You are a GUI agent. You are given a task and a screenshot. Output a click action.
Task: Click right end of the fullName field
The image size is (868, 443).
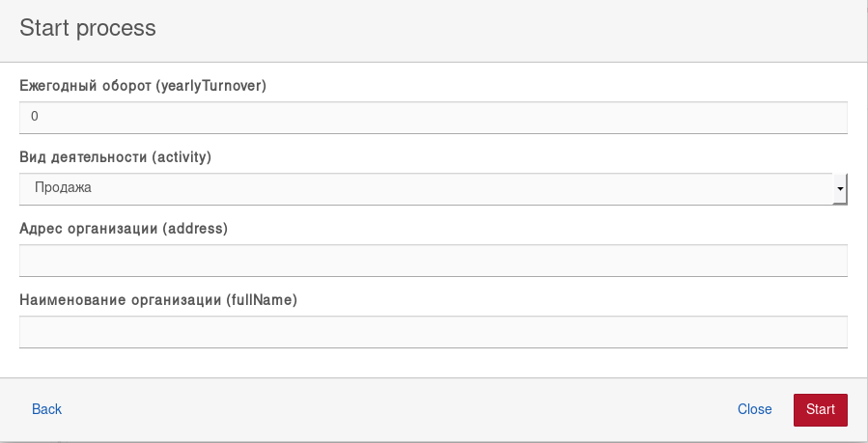pyautogui.click(x=830, y=332)
